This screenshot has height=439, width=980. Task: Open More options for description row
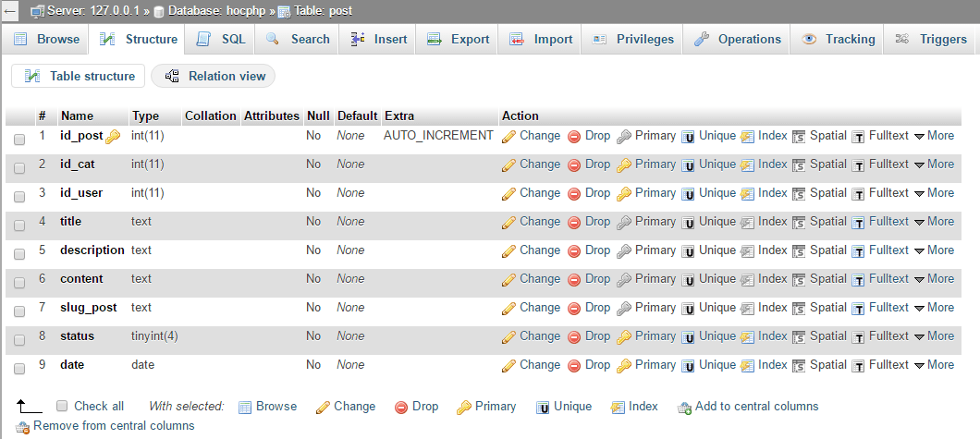pos(934,250)
